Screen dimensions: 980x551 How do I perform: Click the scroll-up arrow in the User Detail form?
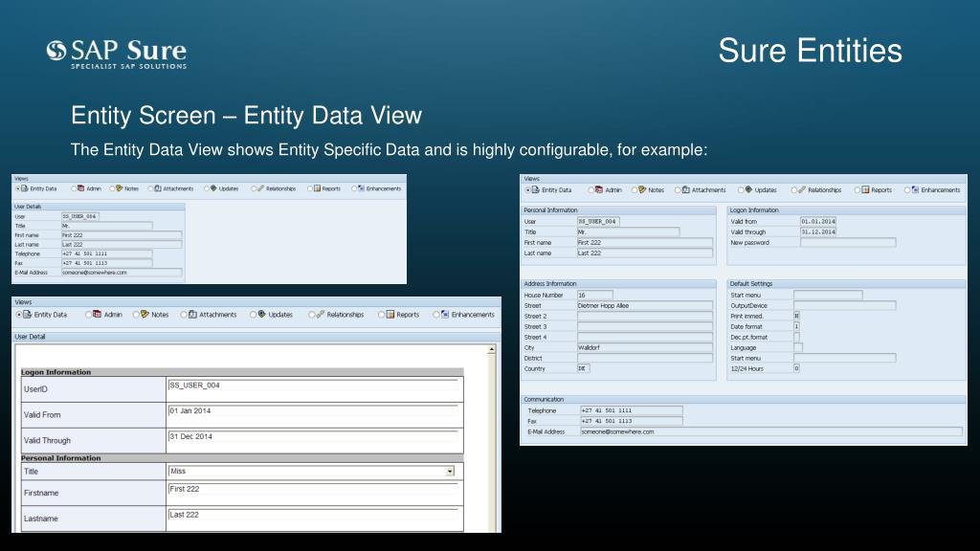[492, 349]
